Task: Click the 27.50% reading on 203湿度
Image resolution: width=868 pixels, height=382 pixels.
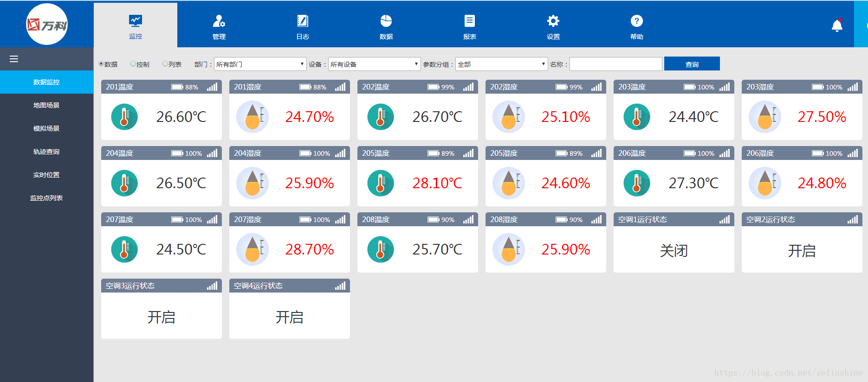Action: click(822, 117)
